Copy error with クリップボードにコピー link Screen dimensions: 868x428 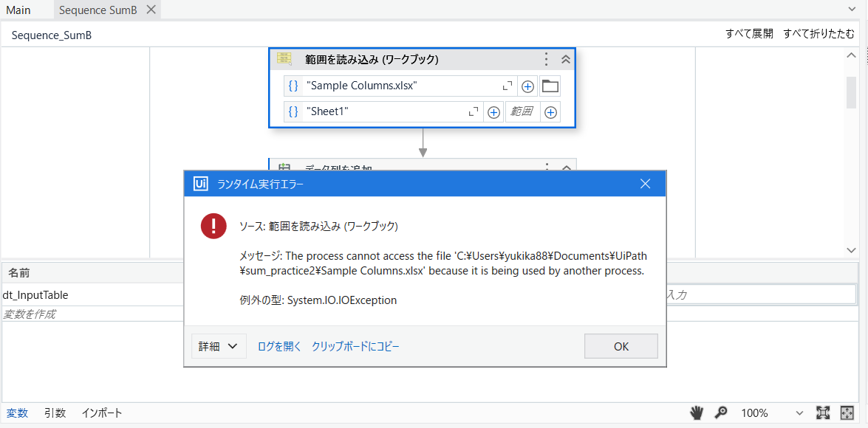[355, 346]
